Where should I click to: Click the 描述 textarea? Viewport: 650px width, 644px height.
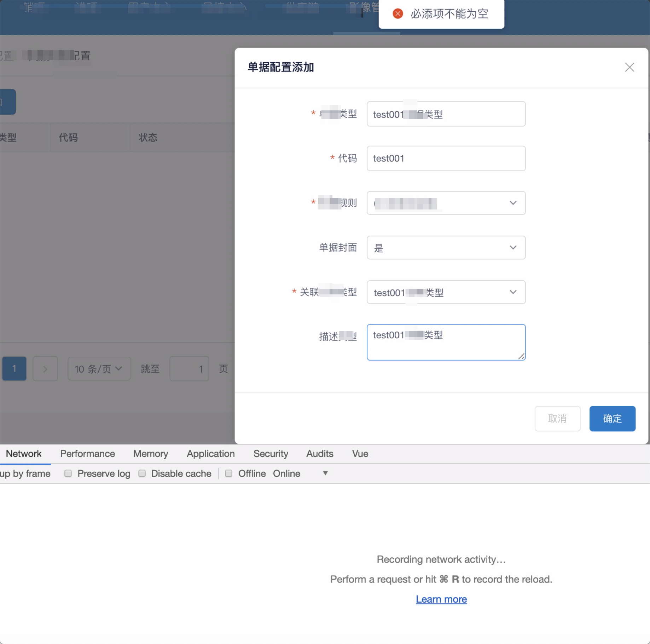[x=446, y=342]
